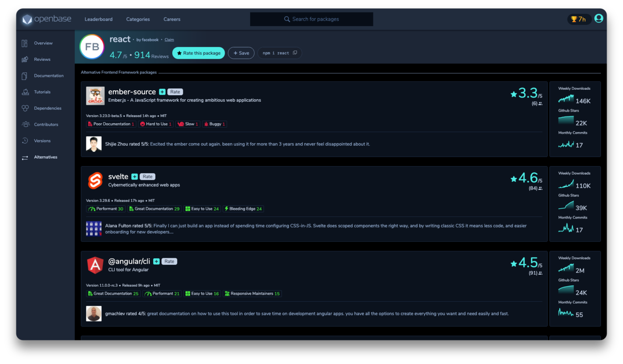This screenshot has height=364, width=623.
Task: Click the svelte 4.6 rating
Action: click(x=526, y=178)
